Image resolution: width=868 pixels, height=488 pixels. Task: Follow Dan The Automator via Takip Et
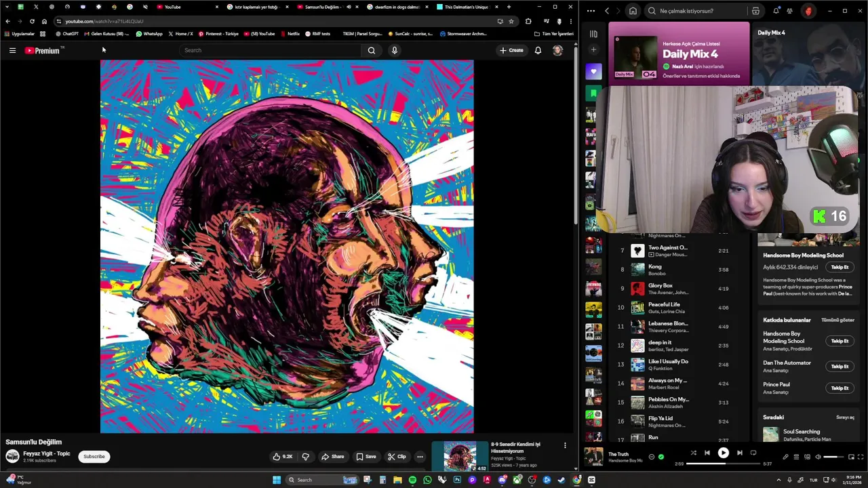click(x=840, y=366)
